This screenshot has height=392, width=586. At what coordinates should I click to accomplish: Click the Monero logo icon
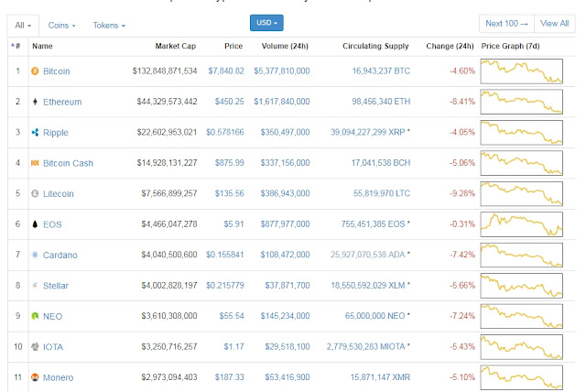(35, 377)
